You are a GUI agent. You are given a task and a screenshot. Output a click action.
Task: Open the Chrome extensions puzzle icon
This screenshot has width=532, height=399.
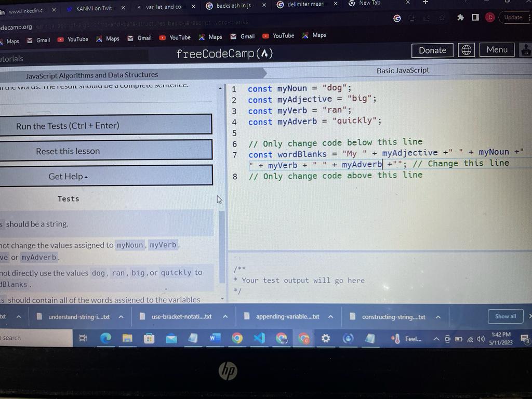point(460,17)
